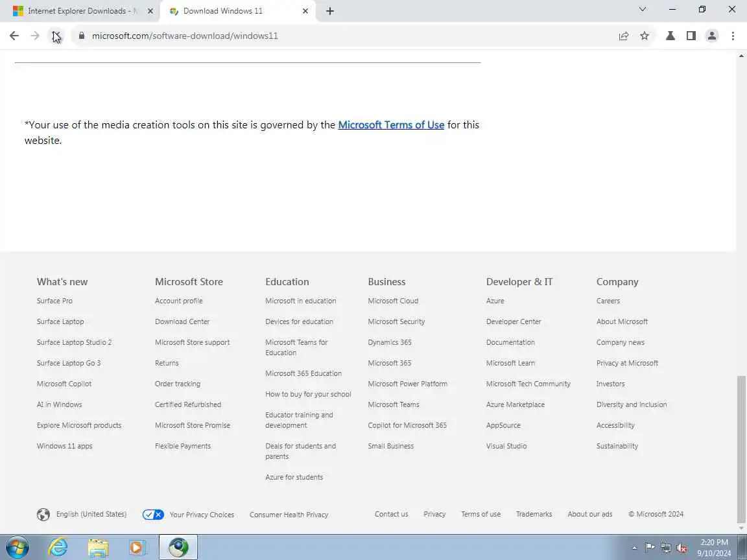
Task: Open a new tab with plus button
Action: pyautogui.click(x=329, y=11)
